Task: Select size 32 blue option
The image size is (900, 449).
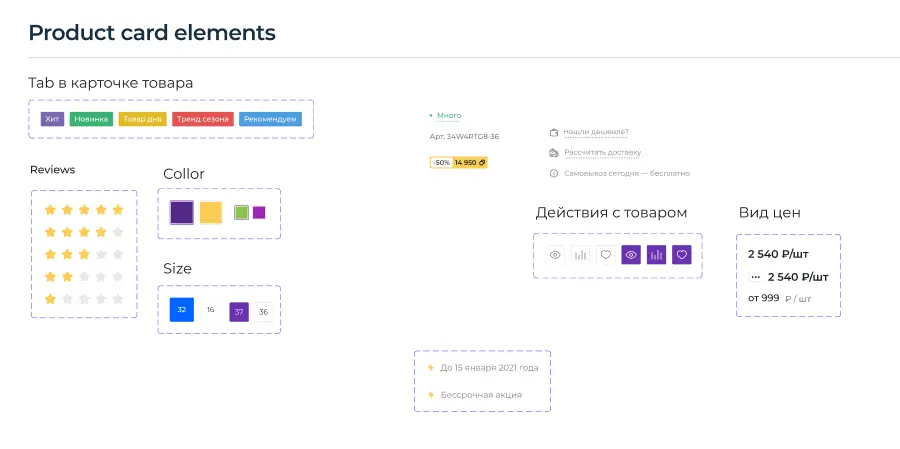Action: pyautogui.click(x=181, y=310)
